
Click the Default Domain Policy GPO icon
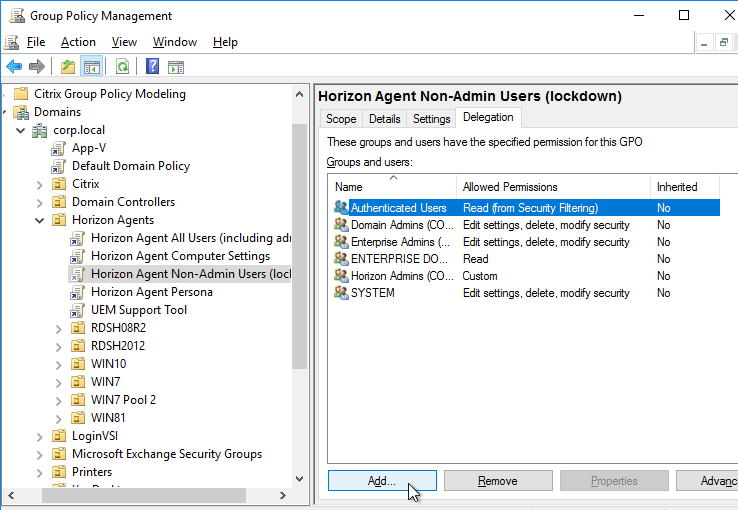coord(58,167)
